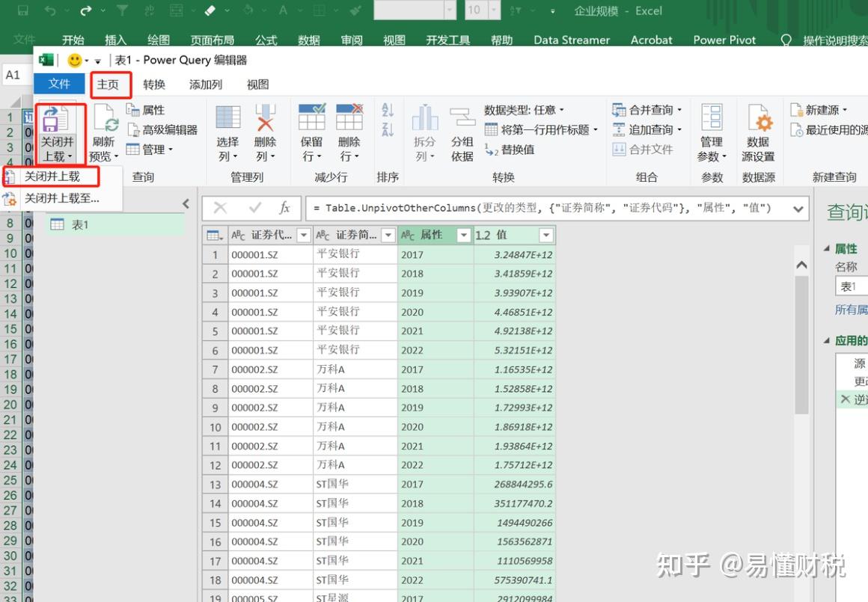Expand the 关闭并上载 dropdown arrow

click(69, 156)
